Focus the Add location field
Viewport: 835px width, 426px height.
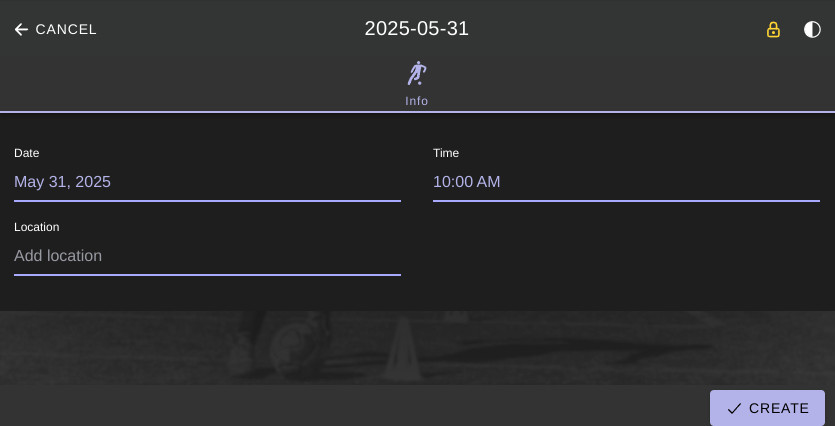[x=207, y=256]
